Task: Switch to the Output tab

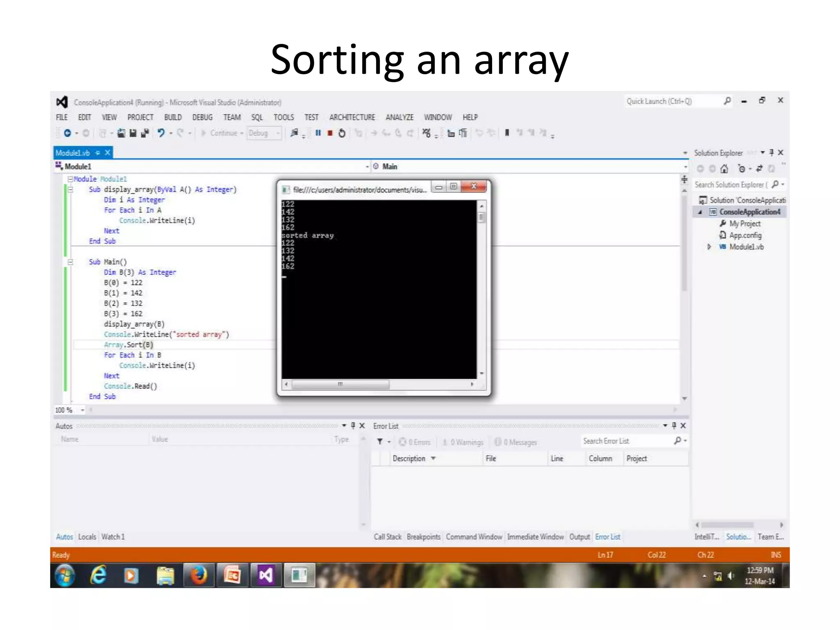Action: 579,536
